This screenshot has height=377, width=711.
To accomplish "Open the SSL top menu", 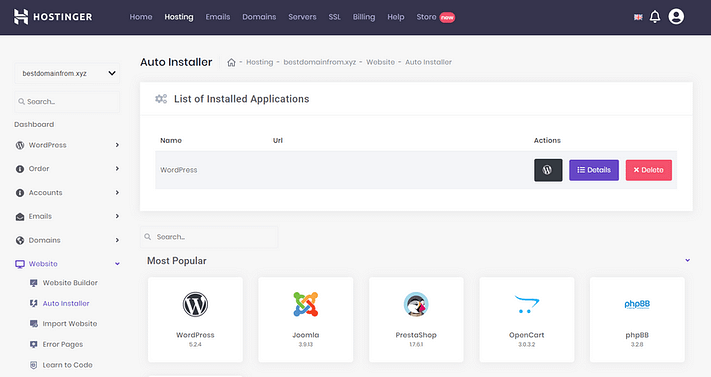I will click(x=335, y=17).
